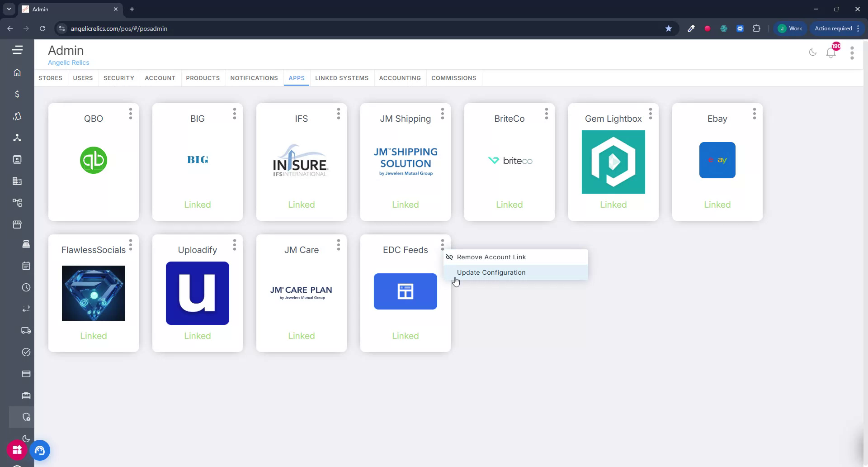
Task: Switch to the USERS tab
Action: pyautogui.click(x=83, y=78)
